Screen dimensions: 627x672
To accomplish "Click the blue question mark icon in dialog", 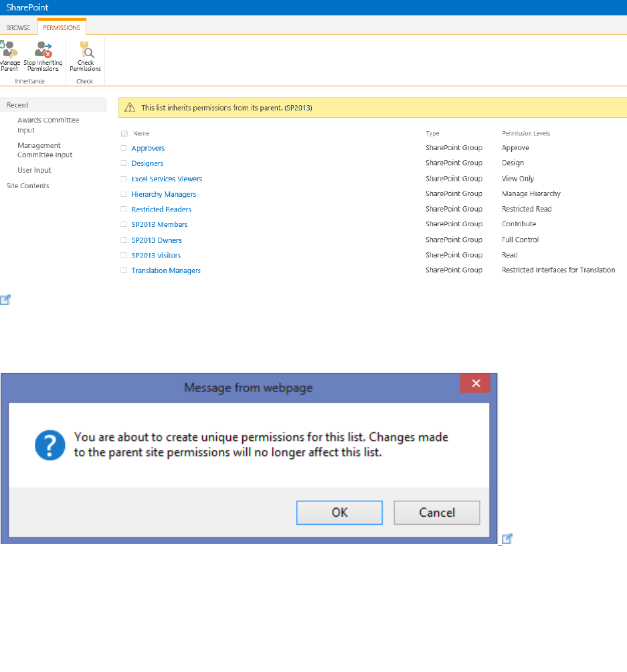I will [x=50, y=445].
